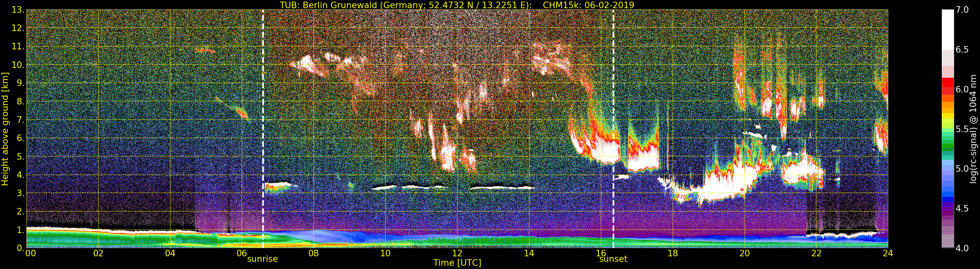
Task: Click the "Height above ground [km]" axis label
Action: pos(5,129)
